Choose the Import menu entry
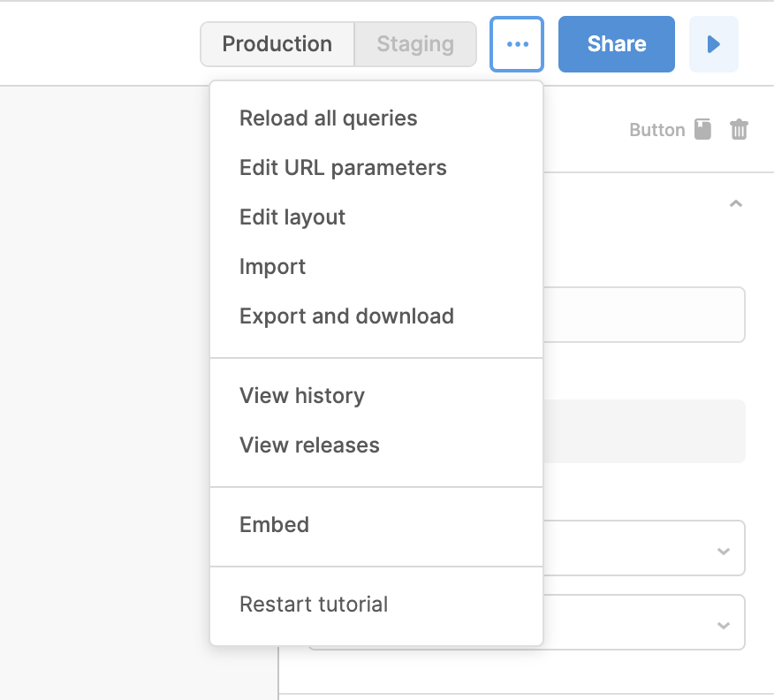The height and width of the screenshot is (700, 774). click(x=376, y=267)
